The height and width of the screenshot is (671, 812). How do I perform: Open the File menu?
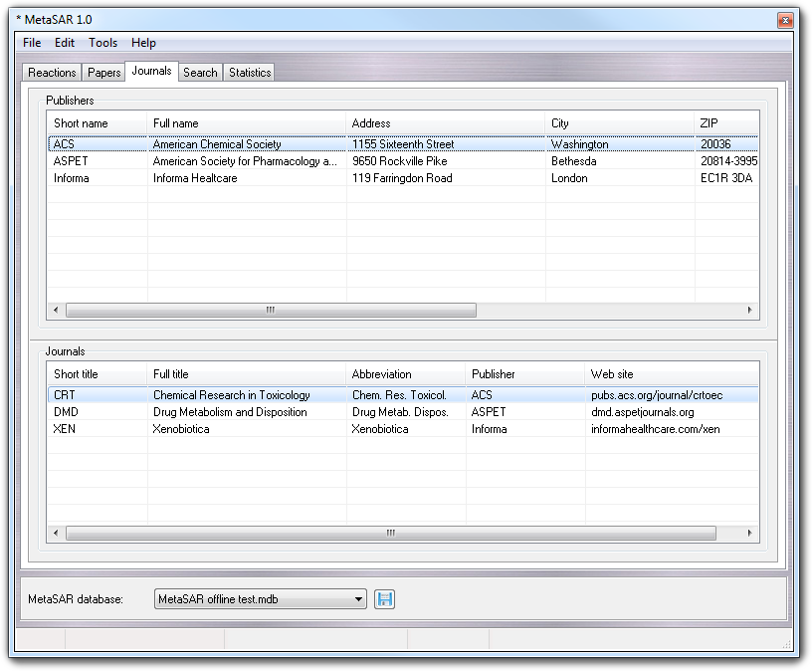click(32, 43)
